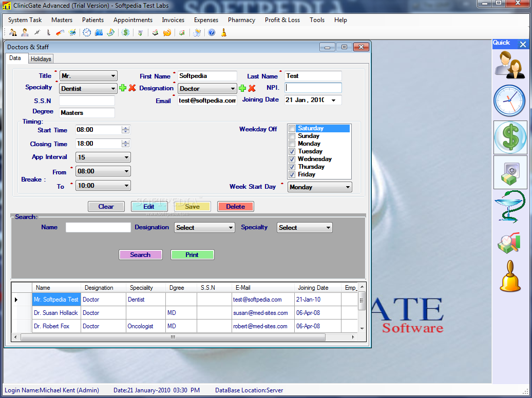The image size is (532, 398).
Task: Click the Clear button
Action: pyautogui.click(x=106, y=207)
